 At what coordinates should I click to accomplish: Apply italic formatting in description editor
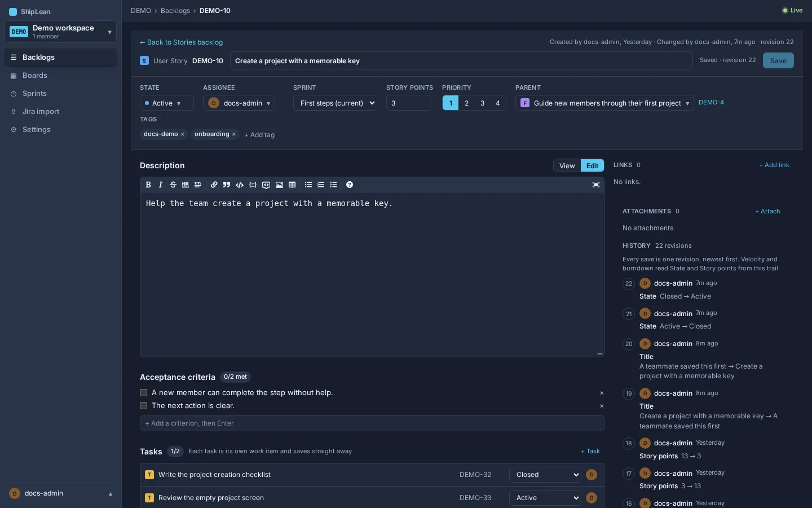(x=161, y=185)
